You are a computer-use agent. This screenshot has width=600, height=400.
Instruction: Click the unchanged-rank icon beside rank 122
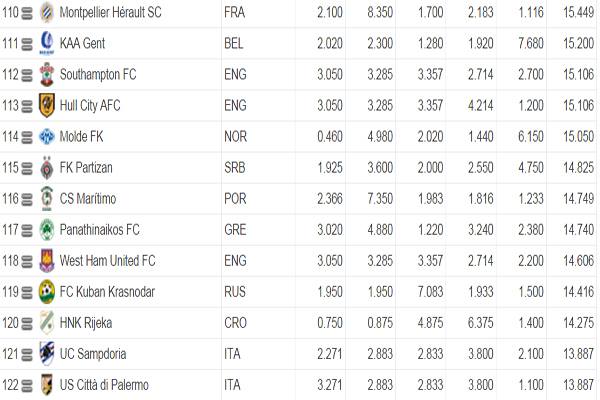pyautogui.click(x=27, y=385)
